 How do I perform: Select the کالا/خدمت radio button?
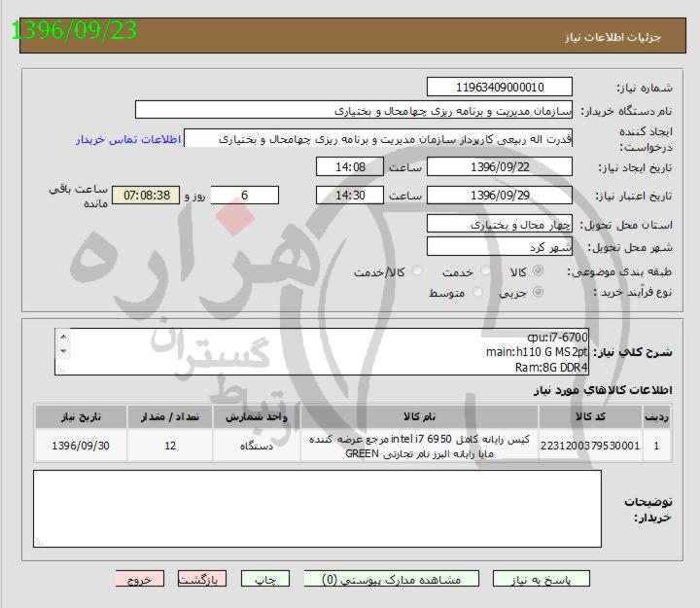tap(417, 270)
